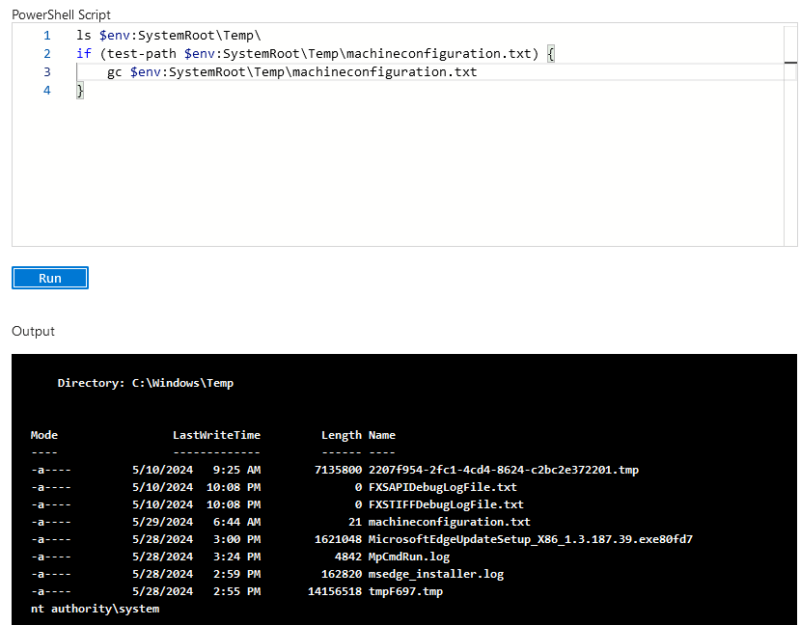Click length value 14156518
The height and width of the screenshot is (625, 800).
click(x=335, y=591)
